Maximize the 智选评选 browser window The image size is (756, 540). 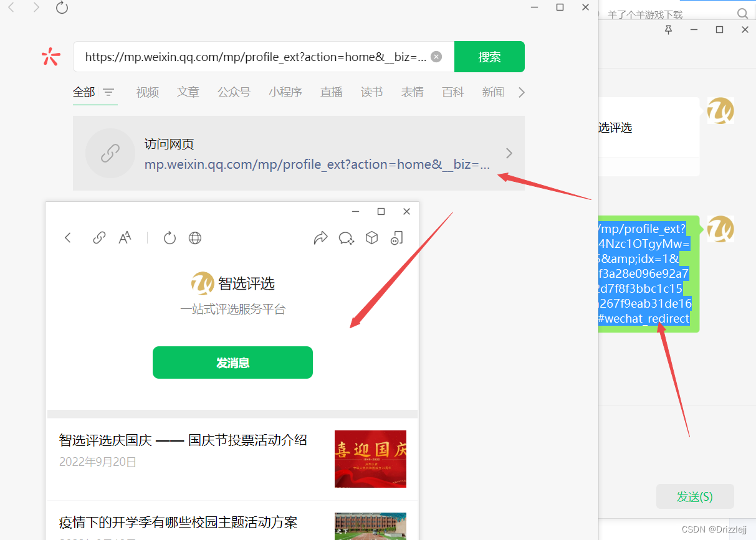pos(381,212)
